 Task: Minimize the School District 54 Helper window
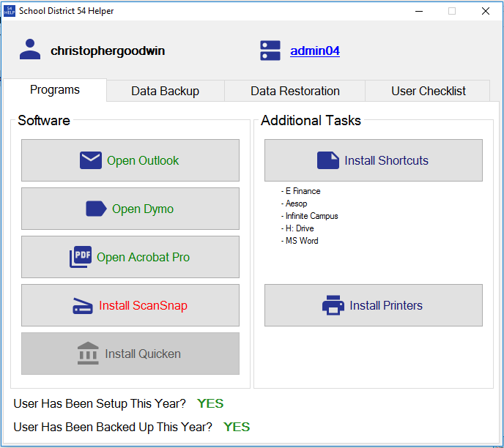(419, 11)
